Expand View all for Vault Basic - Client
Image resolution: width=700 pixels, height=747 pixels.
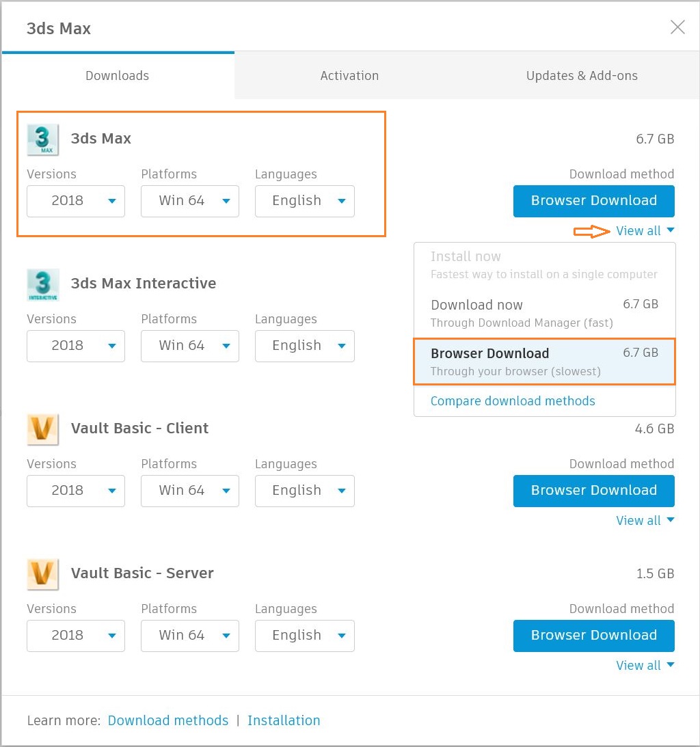coord(645,521)
